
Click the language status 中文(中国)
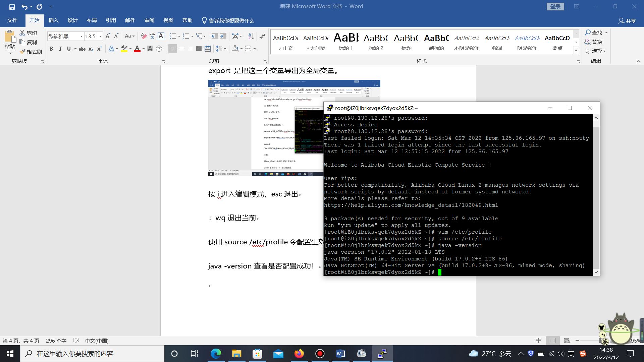coord(97,341)
